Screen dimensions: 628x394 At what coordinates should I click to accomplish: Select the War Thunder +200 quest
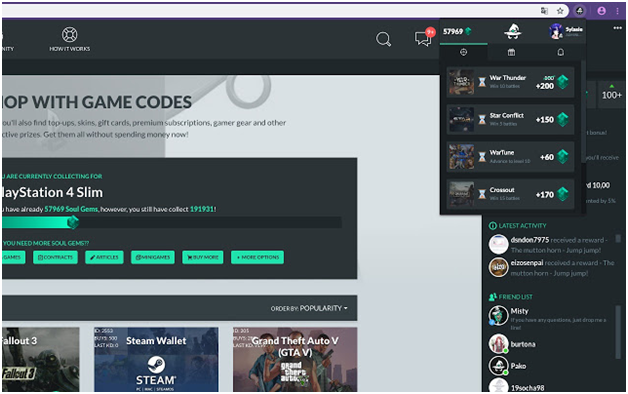(510, 82)
